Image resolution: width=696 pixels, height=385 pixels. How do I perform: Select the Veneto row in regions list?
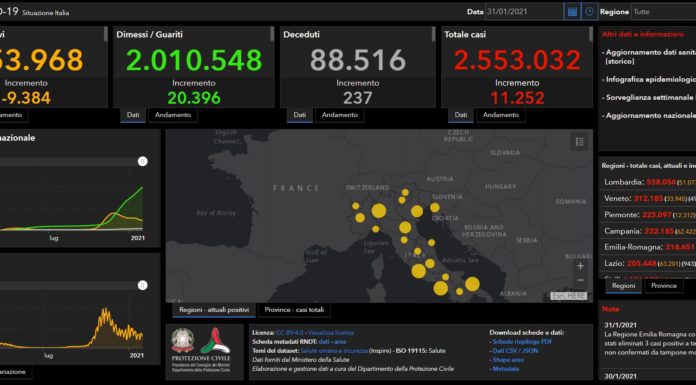[x=648, y=198]
